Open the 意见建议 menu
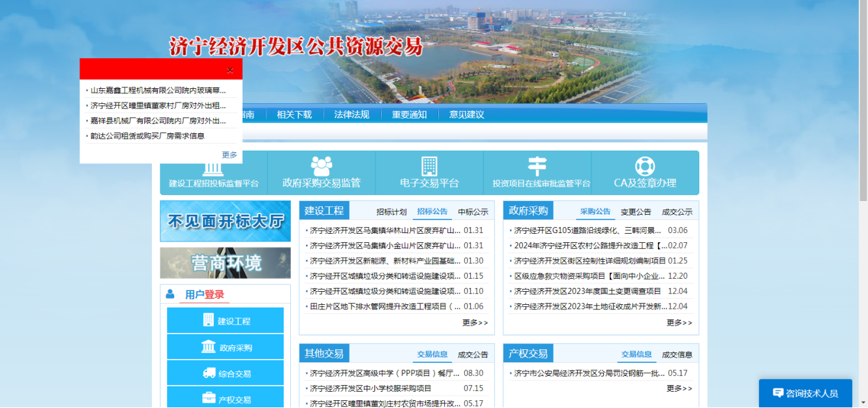Image resolution: width=868 pixels, height=408 pixels. click(466, 114)
